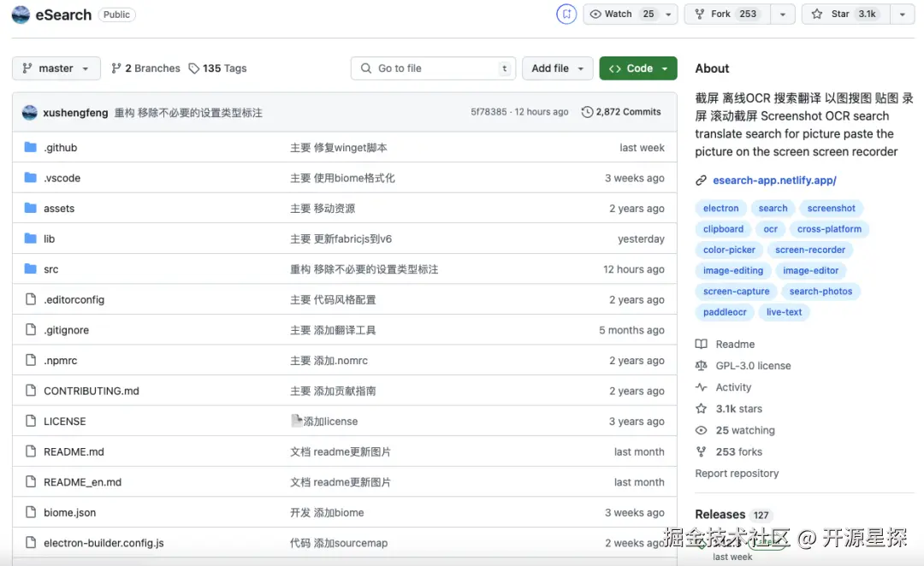Select the clipboard topic tag
Image resolution: width=924 pixels, height=566 pixels.
[723, 228]
